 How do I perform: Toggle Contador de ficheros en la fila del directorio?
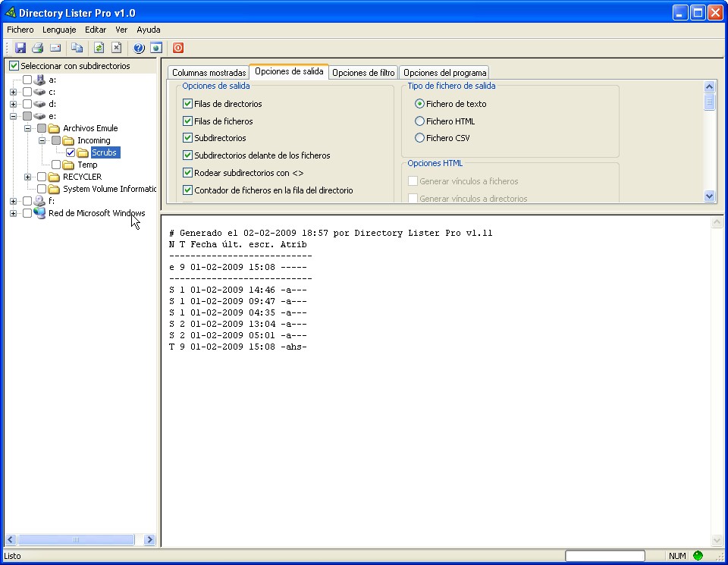click(187, 190)
